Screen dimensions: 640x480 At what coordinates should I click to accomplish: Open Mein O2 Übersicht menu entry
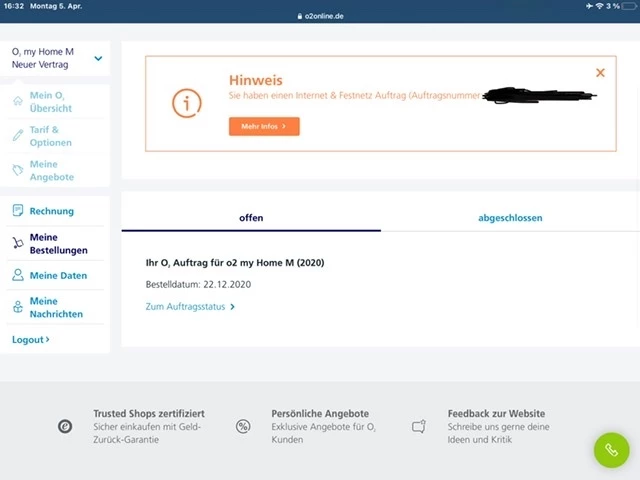point(56,102)
